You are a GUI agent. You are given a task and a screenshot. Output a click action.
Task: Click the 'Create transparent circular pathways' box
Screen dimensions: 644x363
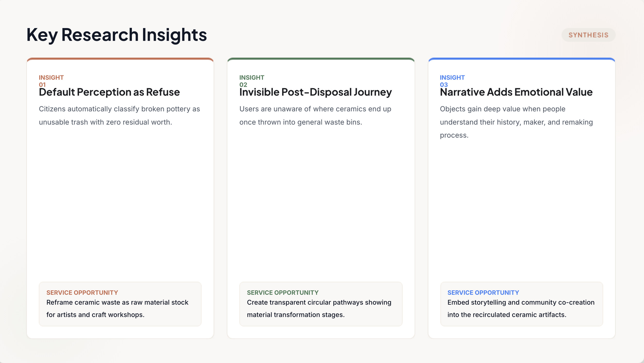pos(321,304)
